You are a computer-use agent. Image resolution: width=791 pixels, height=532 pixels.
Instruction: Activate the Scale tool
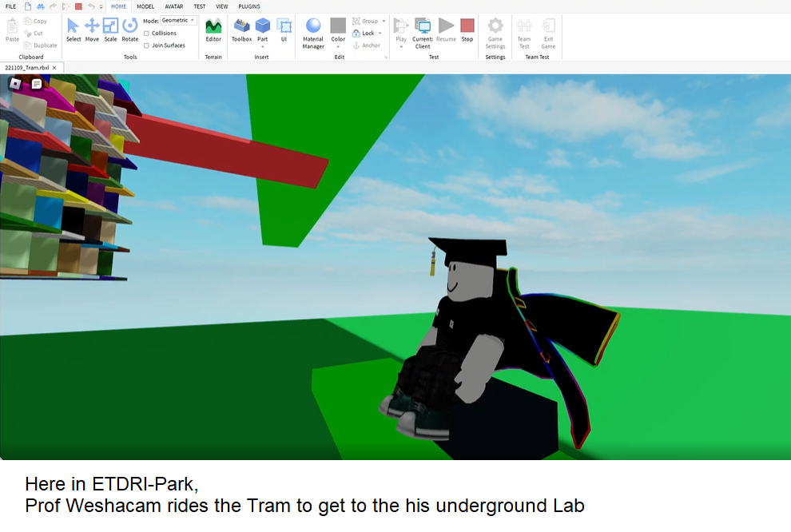coord(110,30)
